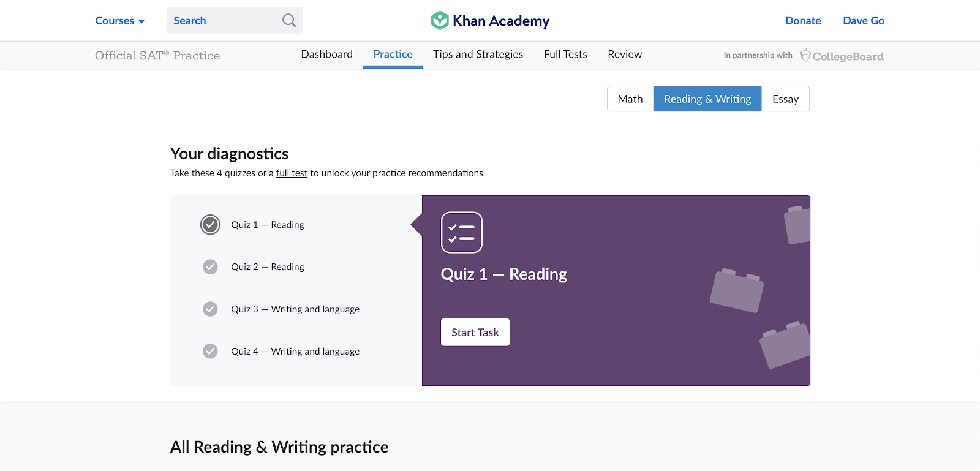
Task: Select the Essay subject button
Action: pos(785,99)
